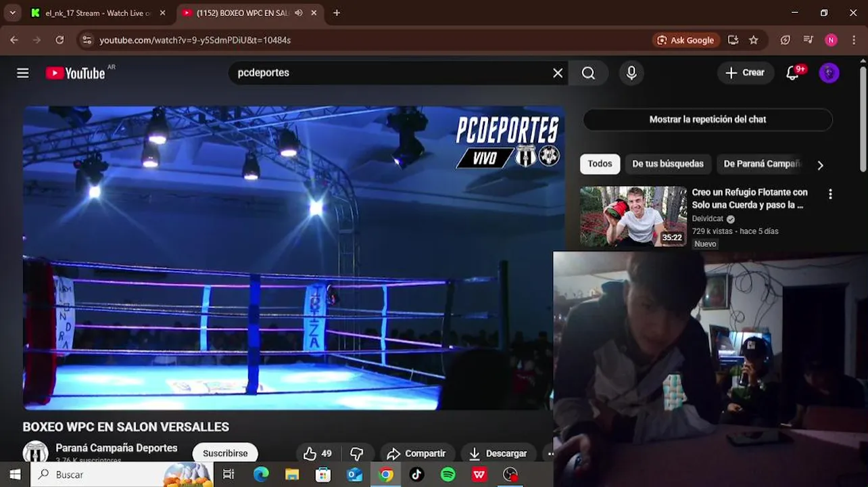Open File Explorer from taskbar
Screen dimensions: 868x487
click(x=292, y=474)
